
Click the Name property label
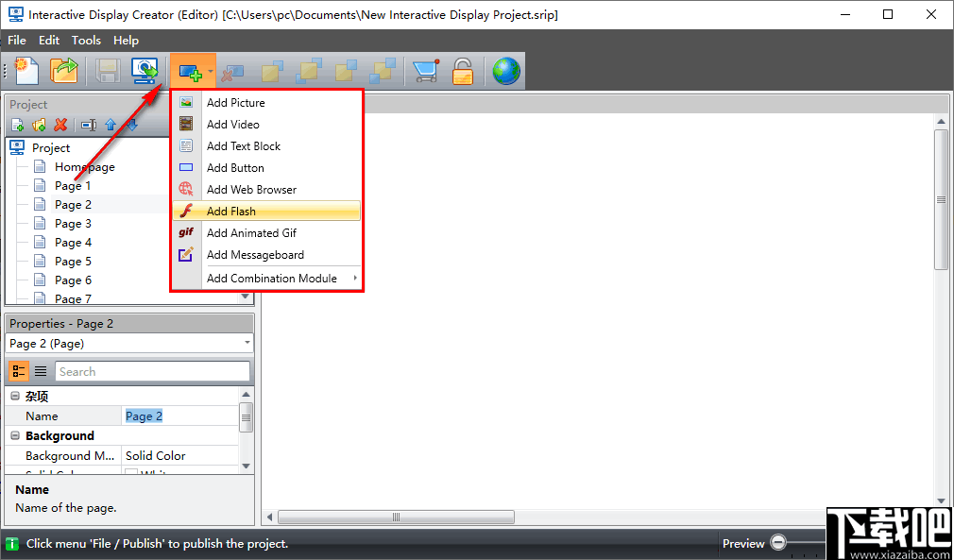click(42, 416)
